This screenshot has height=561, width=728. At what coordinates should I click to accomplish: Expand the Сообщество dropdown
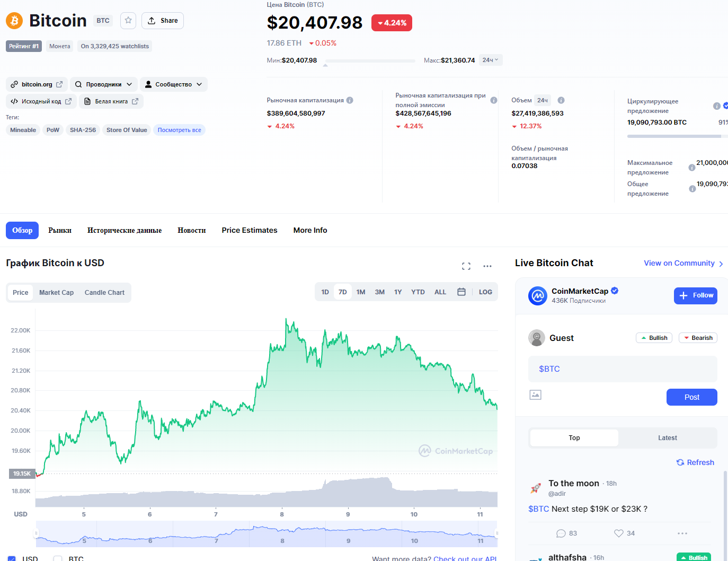click(174, 84)
